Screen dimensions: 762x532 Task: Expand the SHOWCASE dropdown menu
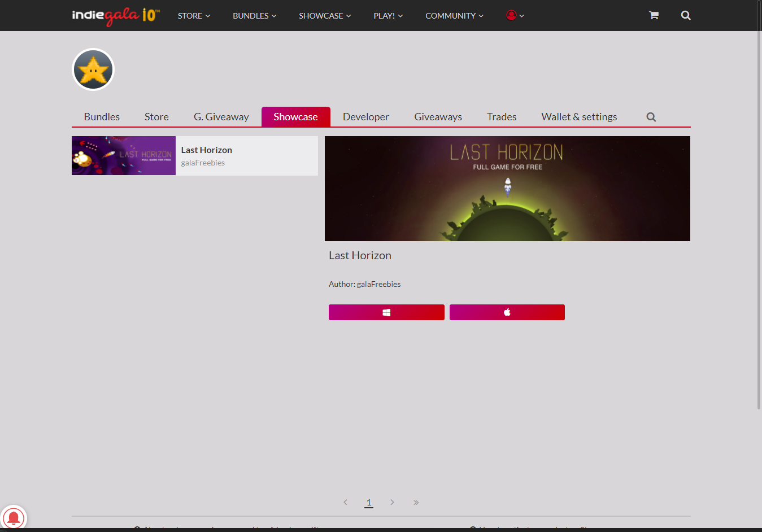(x=325, y=16)
